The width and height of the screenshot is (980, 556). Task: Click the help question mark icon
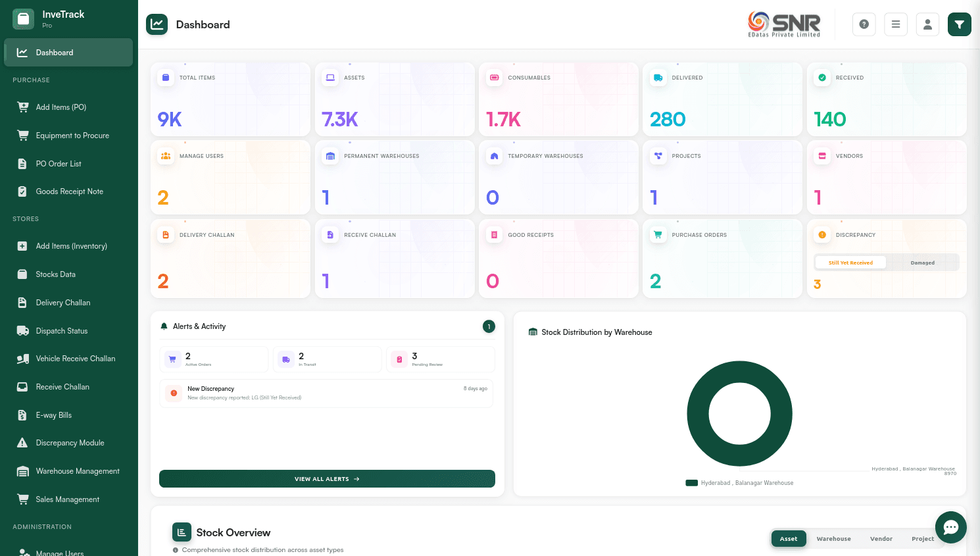[864, 24]
